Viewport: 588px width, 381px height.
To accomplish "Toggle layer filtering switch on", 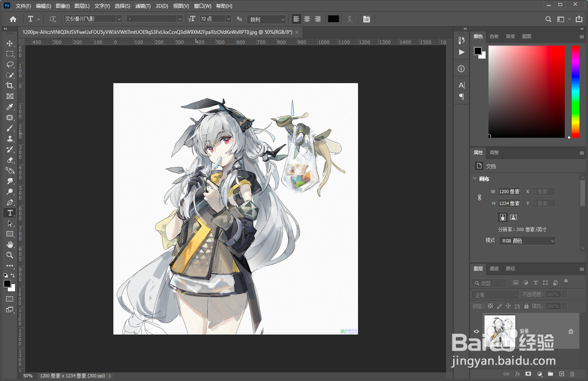I will pyautogui.click(x=566, y=282).
